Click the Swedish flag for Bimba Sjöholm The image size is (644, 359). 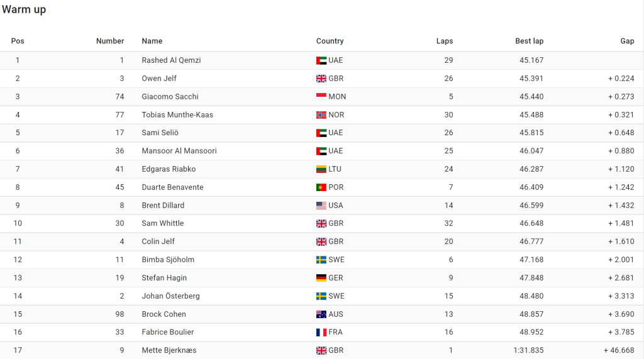coord(321,260)
